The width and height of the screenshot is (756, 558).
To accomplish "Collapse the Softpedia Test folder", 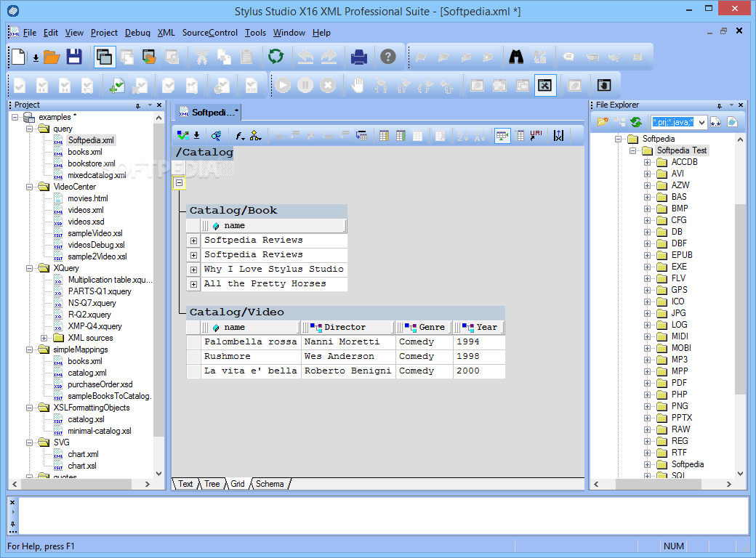I will point(632,151).
